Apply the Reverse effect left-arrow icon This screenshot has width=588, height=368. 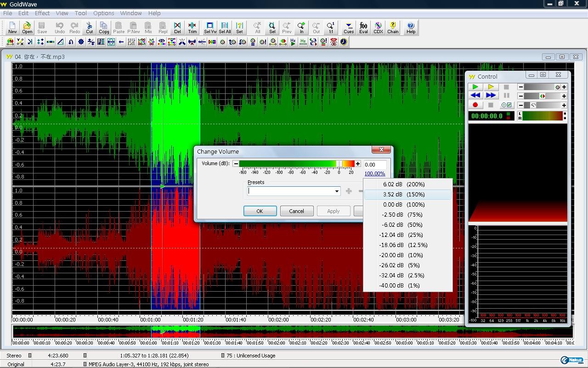[121, 42]
